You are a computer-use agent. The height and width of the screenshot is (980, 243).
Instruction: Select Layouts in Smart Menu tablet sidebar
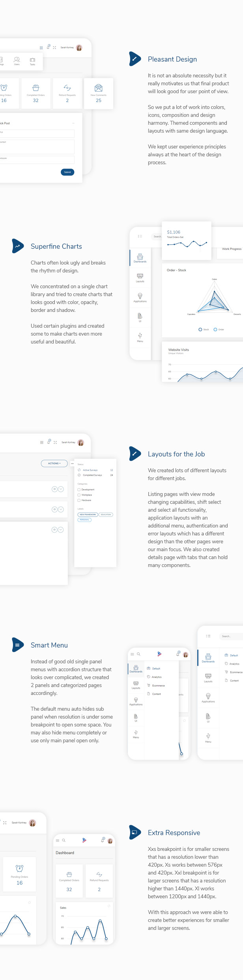[208, 678]
